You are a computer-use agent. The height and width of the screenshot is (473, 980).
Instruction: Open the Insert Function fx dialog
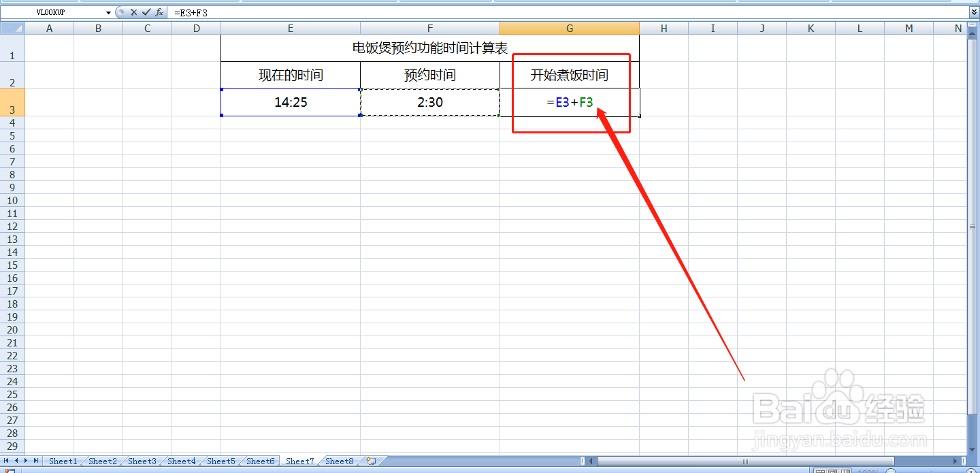[159, 12]
